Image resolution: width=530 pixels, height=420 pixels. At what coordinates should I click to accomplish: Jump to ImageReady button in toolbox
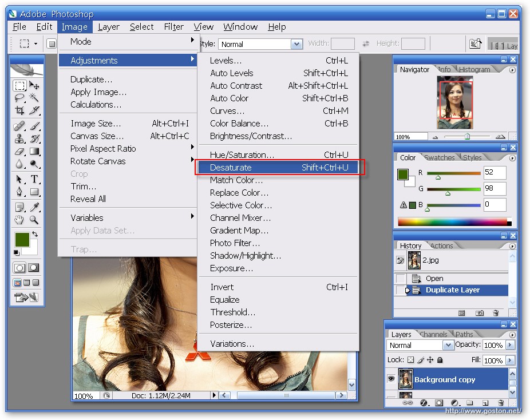coord(26,298)
